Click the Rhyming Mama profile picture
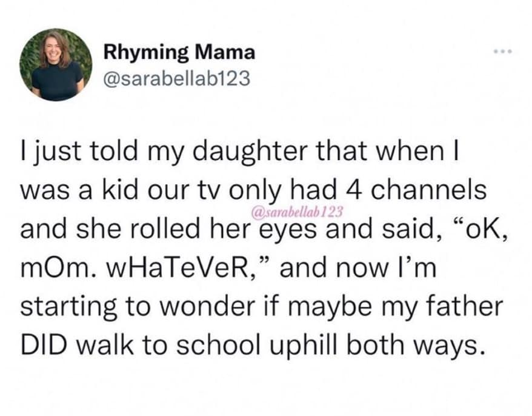The height and width of the screenshot is (416, 532). coord(56,64)
